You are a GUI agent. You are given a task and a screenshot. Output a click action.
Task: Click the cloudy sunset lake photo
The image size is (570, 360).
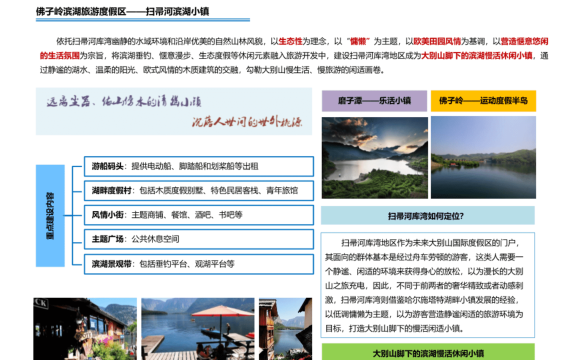[375, 157]
